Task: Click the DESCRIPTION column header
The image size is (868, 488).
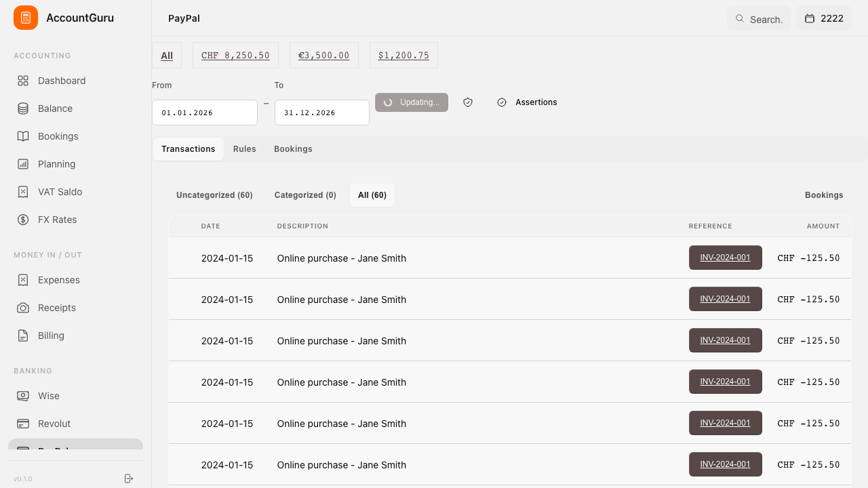Action: point(302,226)
